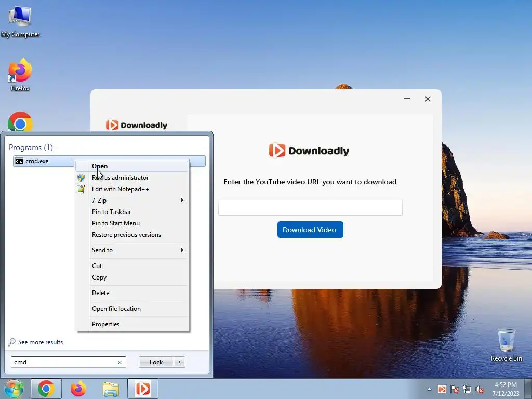Select Delete in context menu
The height and width of the screenshot is (399, 532).
[x=131, y=293]
